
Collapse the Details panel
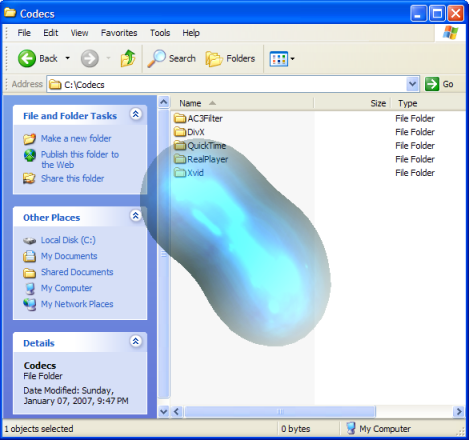pyautogui.click(x=136, y=341)
